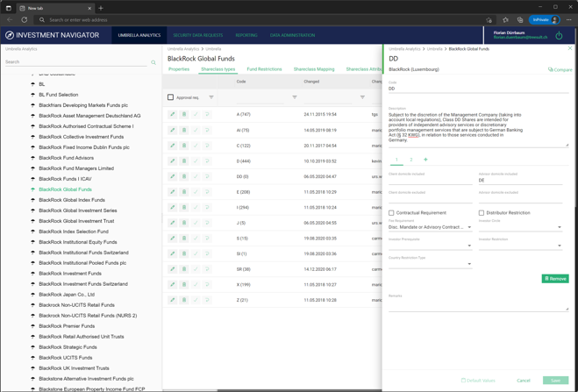
Task: Select BlackRock UCITS Funds in the tree
Action: 66,358
